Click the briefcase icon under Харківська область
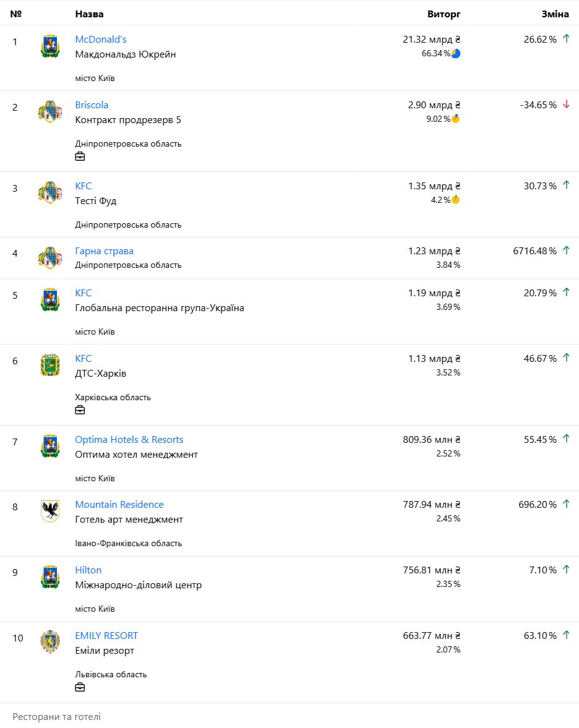 tap(80, 410)
